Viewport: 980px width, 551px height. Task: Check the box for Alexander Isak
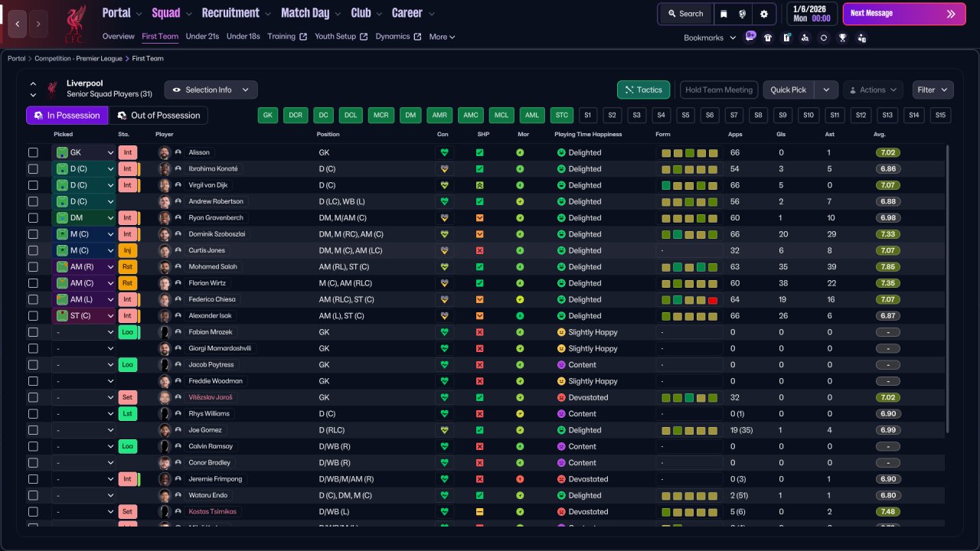pyautogui.click(x=33, y=315)
